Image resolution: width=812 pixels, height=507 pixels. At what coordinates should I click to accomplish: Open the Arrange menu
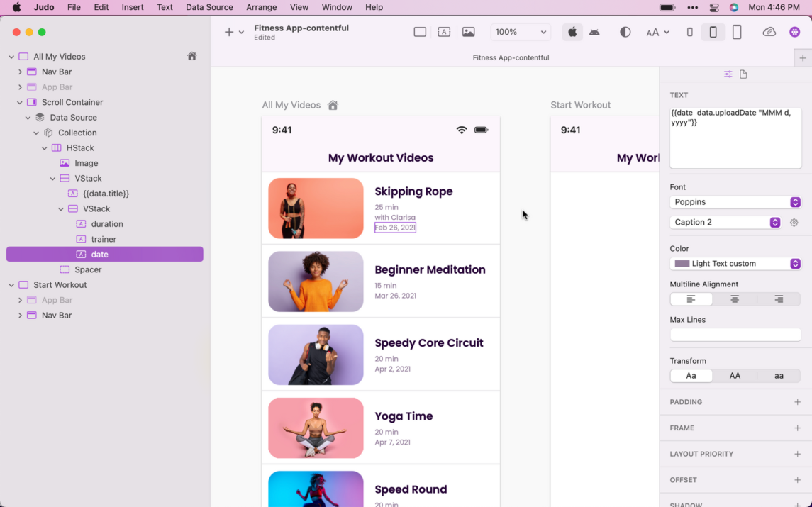(x=262, y=7)
